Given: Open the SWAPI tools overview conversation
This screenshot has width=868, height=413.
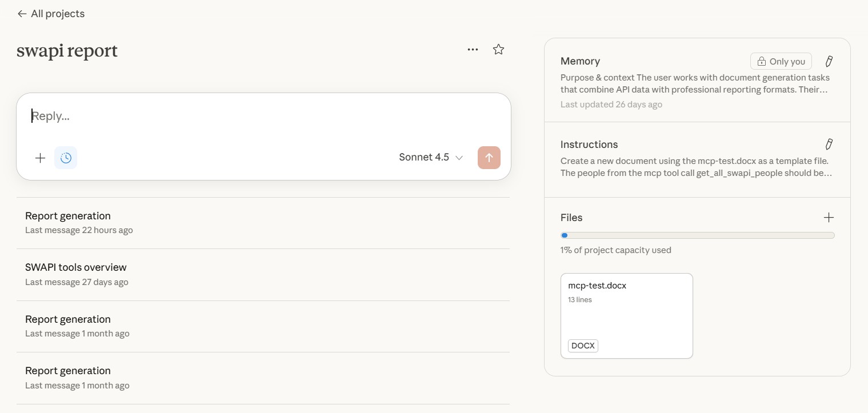Looking at the screenshot, I should pyautogui.click(x=76, y=267).
